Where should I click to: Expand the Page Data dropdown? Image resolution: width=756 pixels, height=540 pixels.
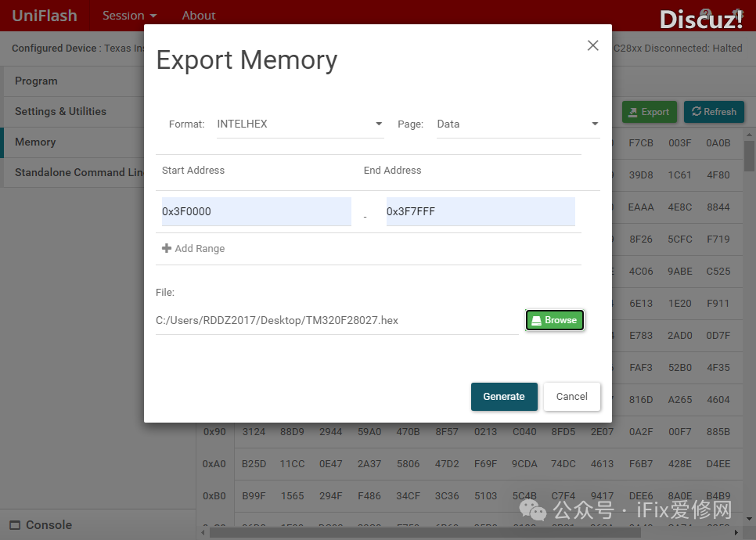[x=517, y=124]
